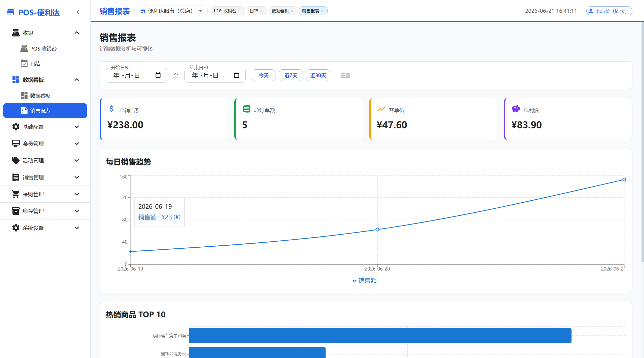Switch to the POS 收银台 tab

point(225,11)
